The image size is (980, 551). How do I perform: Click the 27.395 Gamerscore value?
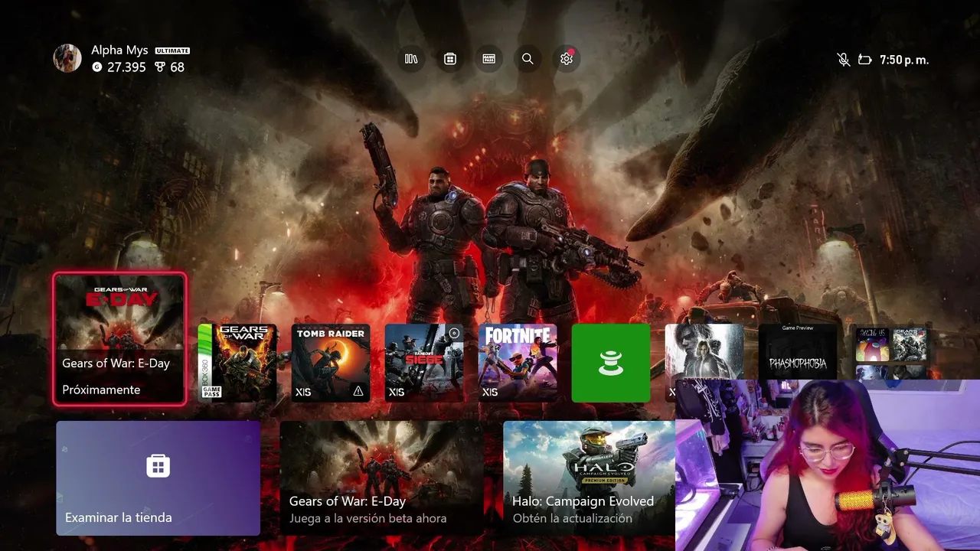(126, 67)
